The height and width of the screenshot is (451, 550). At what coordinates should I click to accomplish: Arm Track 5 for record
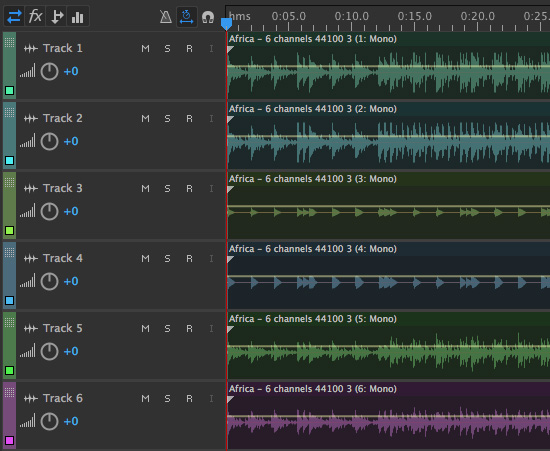point(189,329)
